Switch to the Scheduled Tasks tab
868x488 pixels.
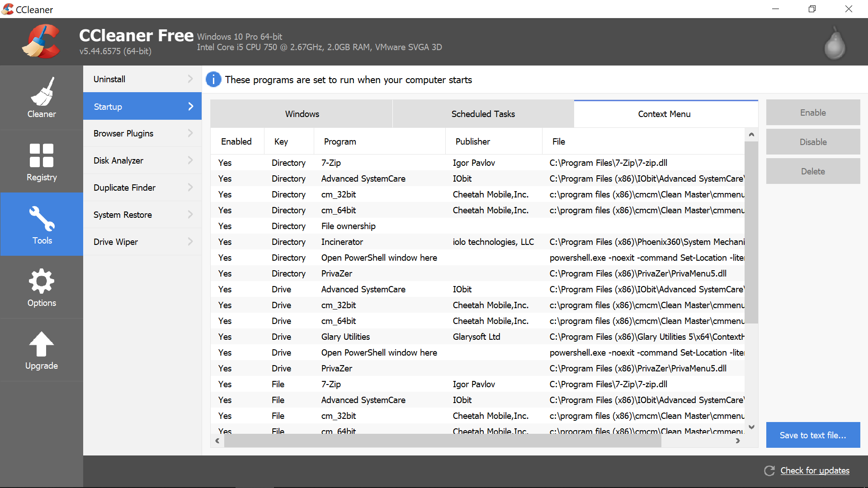pos(482,114)
